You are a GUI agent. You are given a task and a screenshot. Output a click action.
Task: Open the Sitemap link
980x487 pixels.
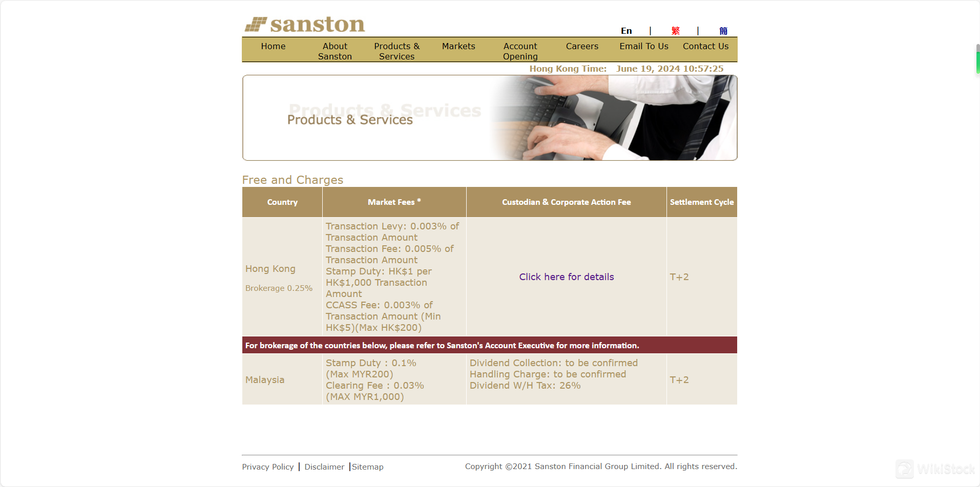[x=367, y=467]
